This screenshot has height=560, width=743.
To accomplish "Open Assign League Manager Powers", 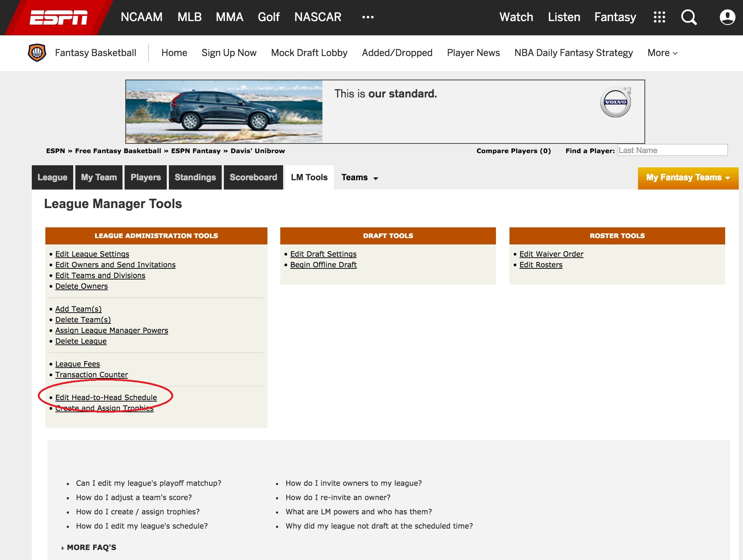I will tap(112, 331).
